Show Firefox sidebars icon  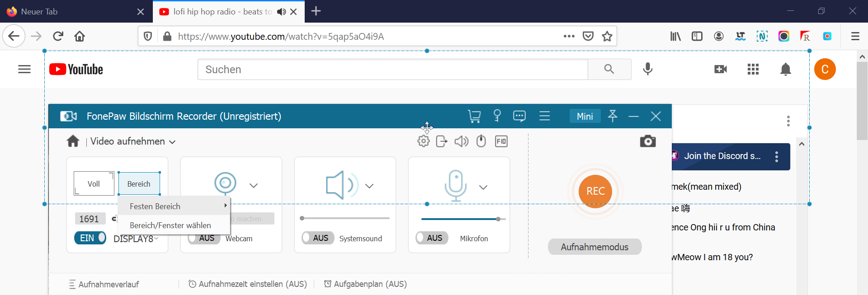click(x=697, y=36)
